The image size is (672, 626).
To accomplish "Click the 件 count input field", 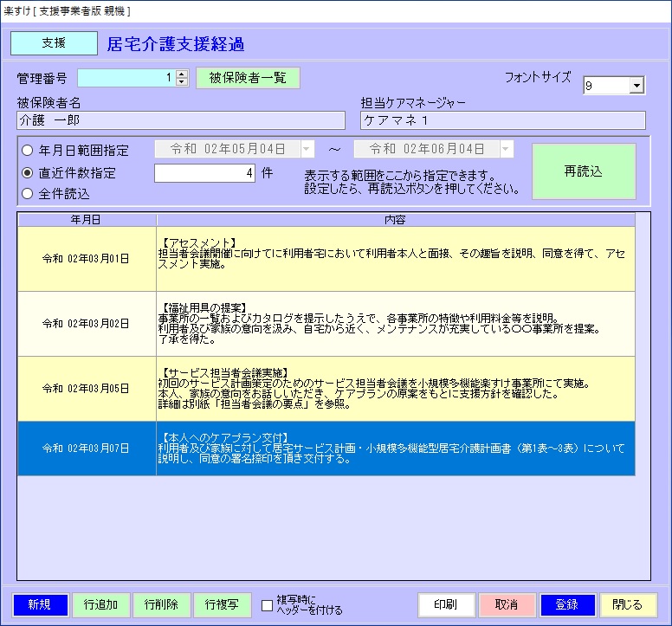I will [x=205, y=173].
